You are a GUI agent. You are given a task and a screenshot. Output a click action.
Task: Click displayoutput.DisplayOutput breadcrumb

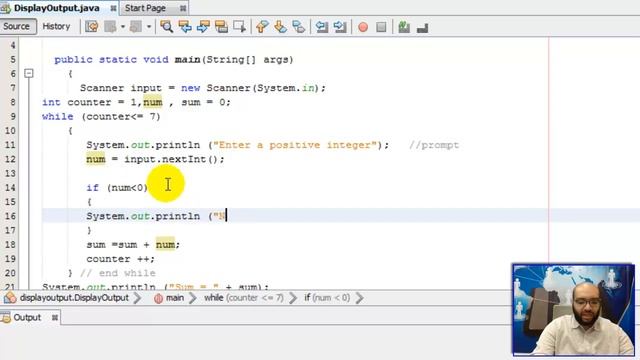point(74,298)
